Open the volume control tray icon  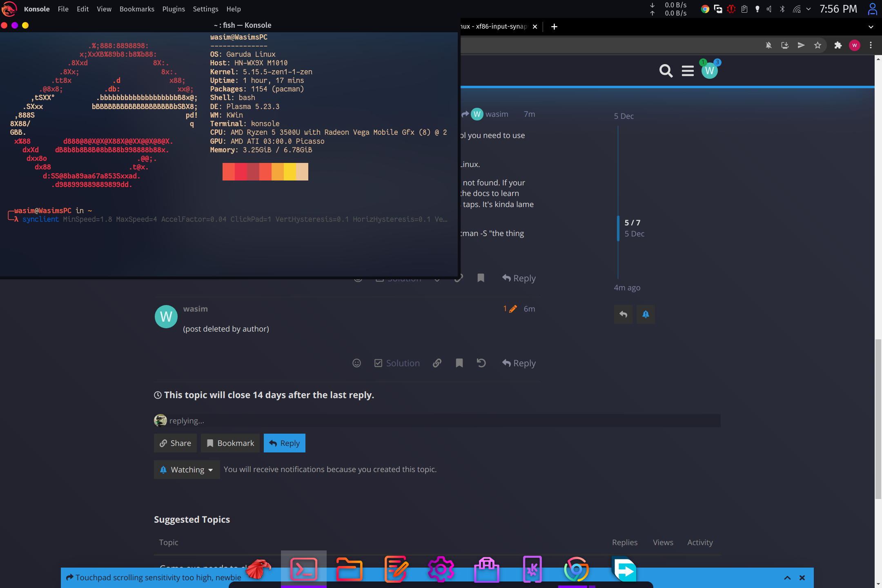click(x=769, y=9)
